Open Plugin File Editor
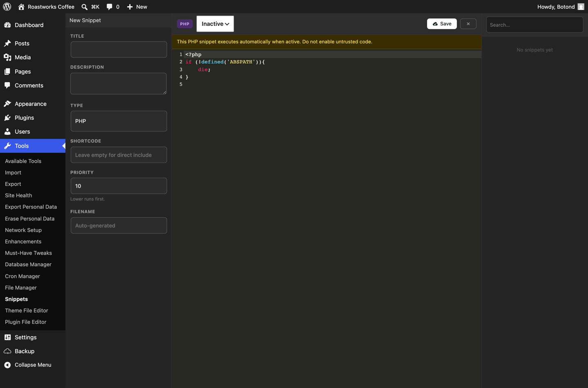 pyautogui.click(x=26, y=322)
